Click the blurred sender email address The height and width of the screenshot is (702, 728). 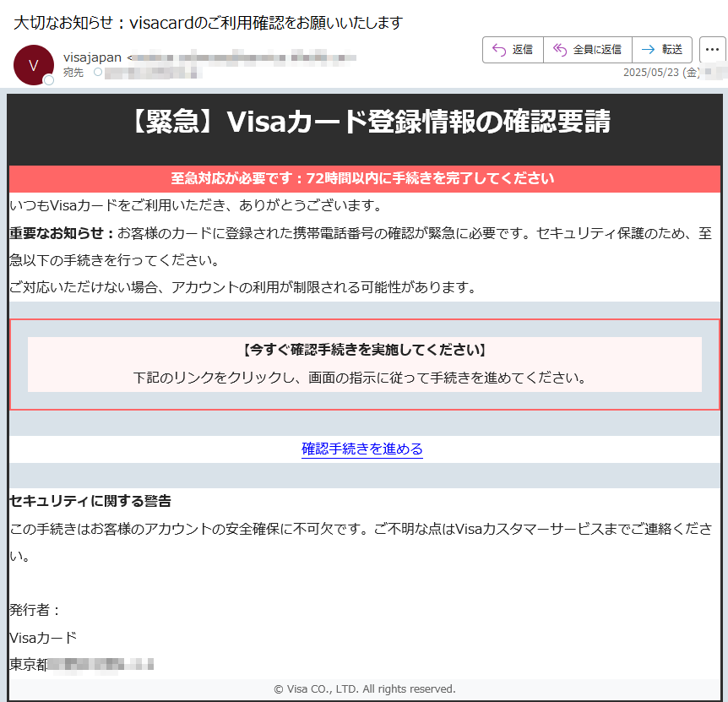pos(245,57)
